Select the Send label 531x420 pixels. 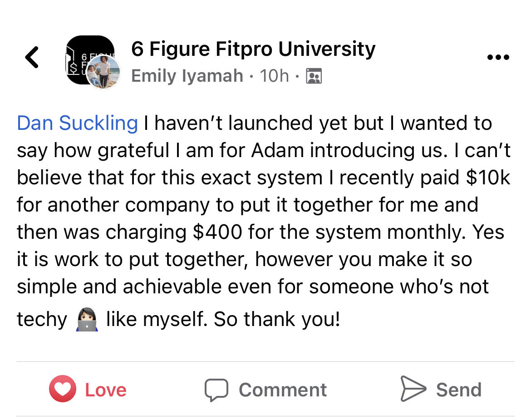(x=458, y=390)
